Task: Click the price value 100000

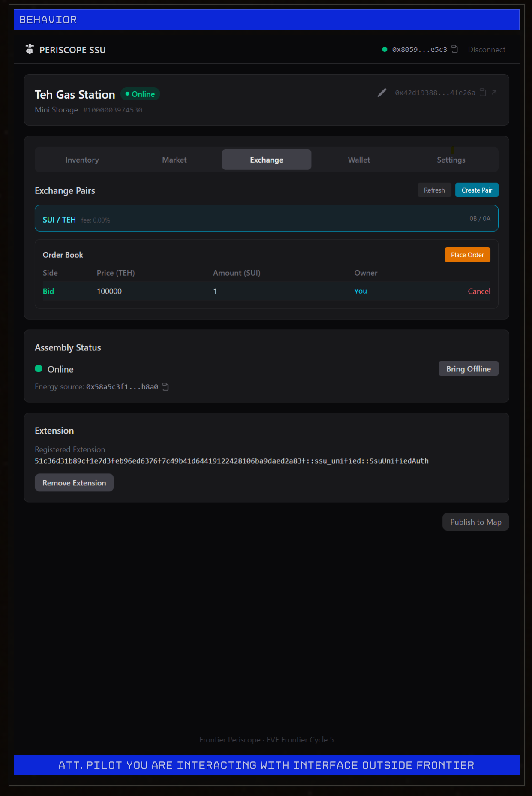Action: (x=109, y=291)
